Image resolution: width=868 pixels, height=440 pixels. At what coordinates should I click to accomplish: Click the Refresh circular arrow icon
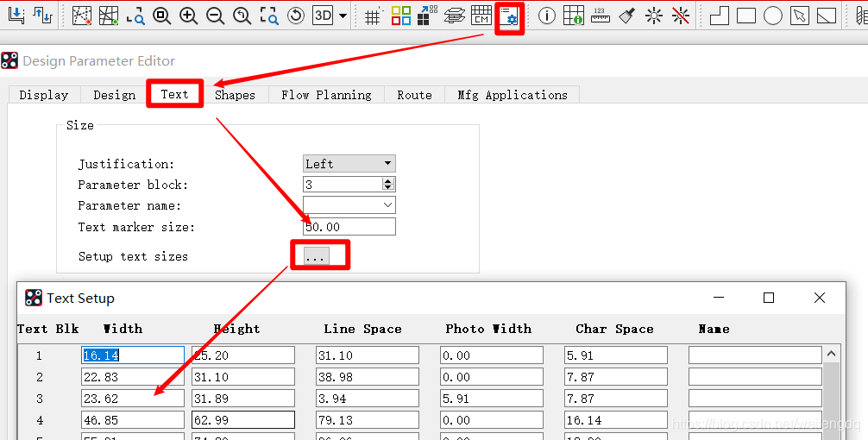[x=296, y=16]
